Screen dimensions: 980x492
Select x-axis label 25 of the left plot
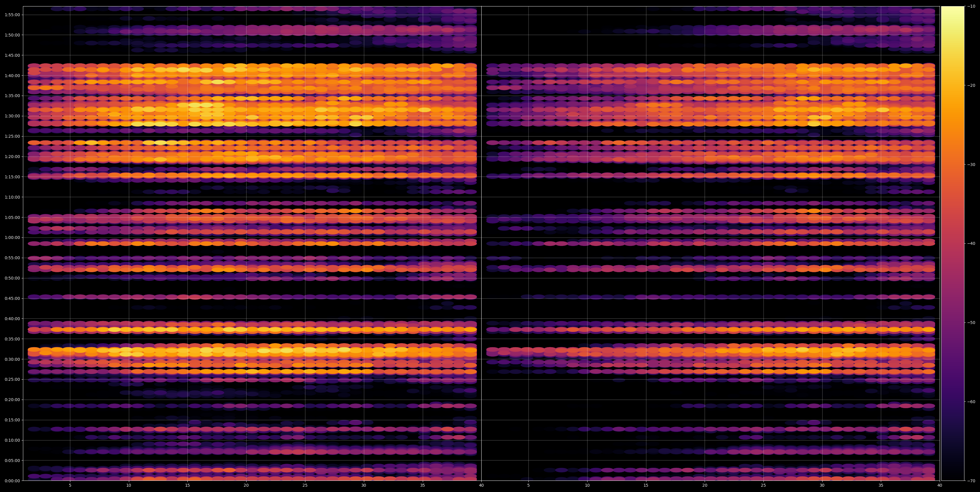point(305,485)
